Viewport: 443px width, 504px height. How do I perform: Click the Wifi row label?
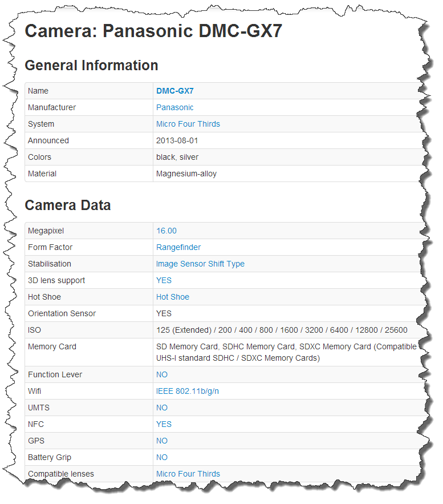34,391
